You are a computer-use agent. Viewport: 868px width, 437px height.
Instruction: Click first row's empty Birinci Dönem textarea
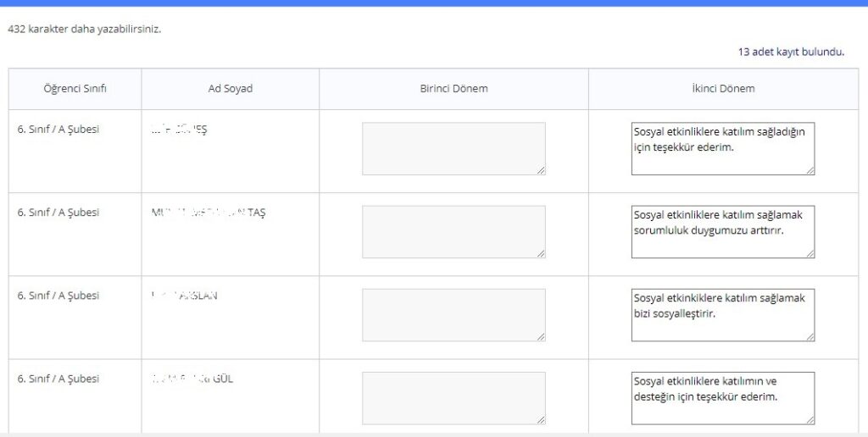tap(453, 149)
